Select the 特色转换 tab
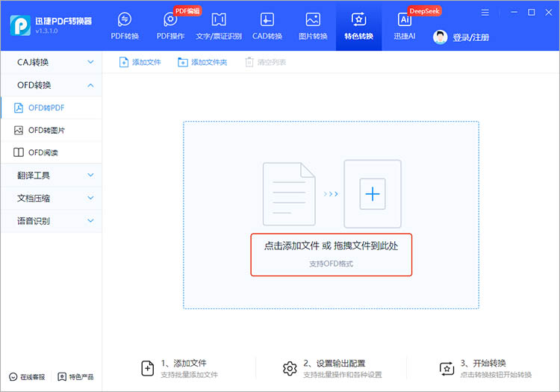 358,25
